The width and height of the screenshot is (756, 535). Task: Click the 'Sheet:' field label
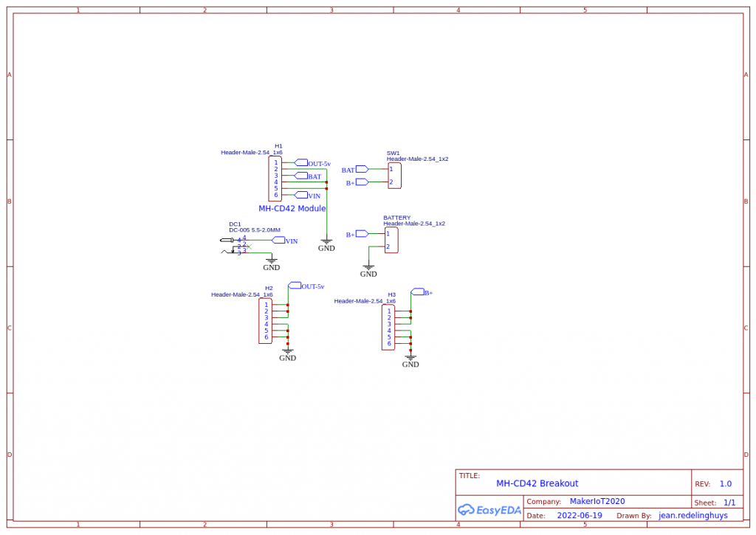pyautogui.click(x=705, y=503)
